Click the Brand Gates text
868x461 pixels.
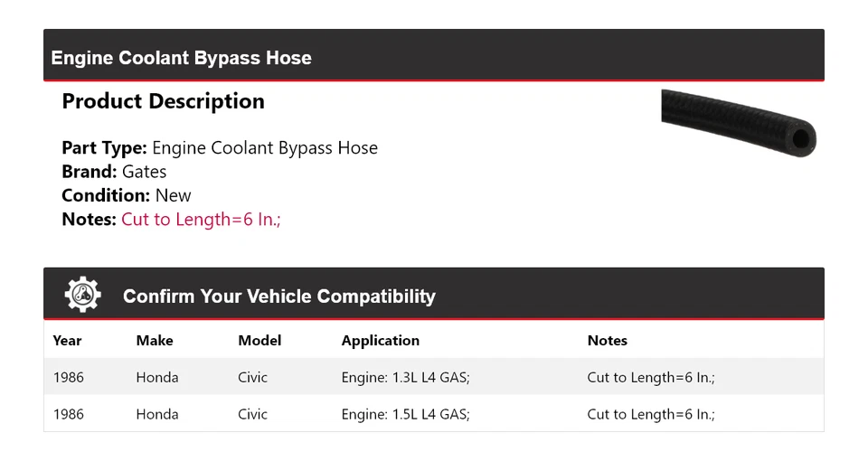(114, 172)
